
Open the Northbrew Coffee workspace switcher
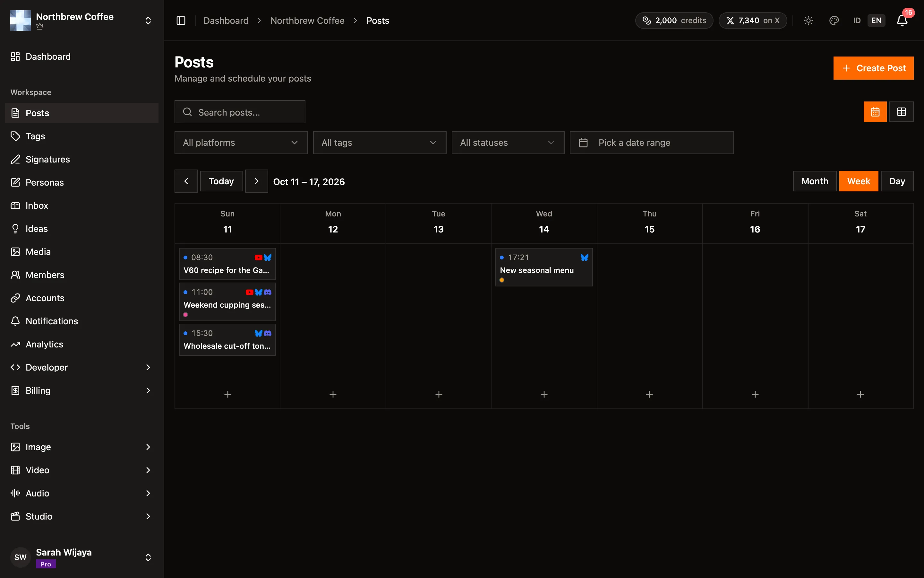point(82,21)
